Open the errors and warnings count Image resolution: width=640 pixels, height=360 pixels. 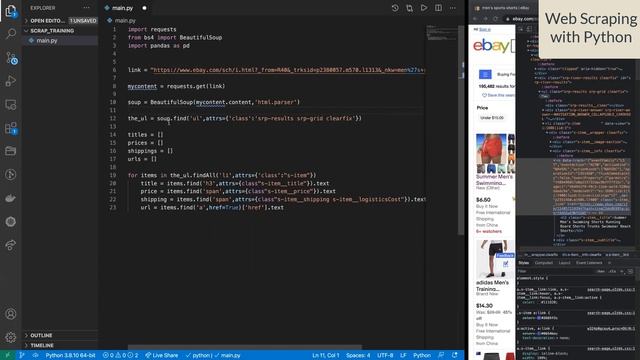tap(120, 355)
